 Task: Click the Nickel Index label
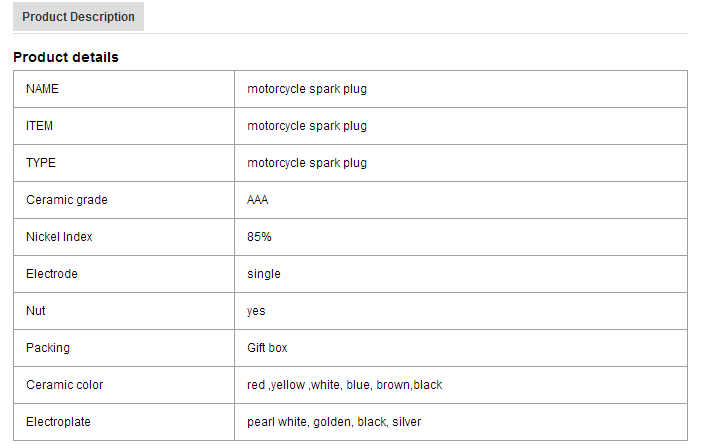coord(59,237)
